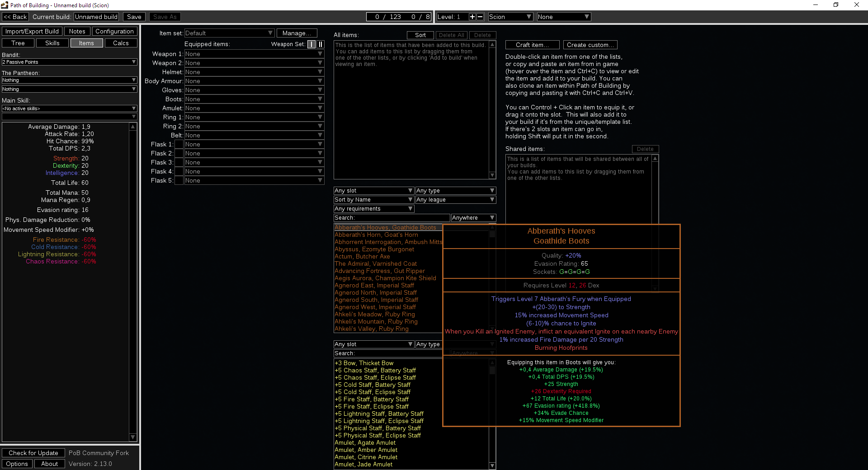This screenshot has width=868, height=470.
Task: Open the Anywhere search scope dropdown
Action: tap(473, 218)
